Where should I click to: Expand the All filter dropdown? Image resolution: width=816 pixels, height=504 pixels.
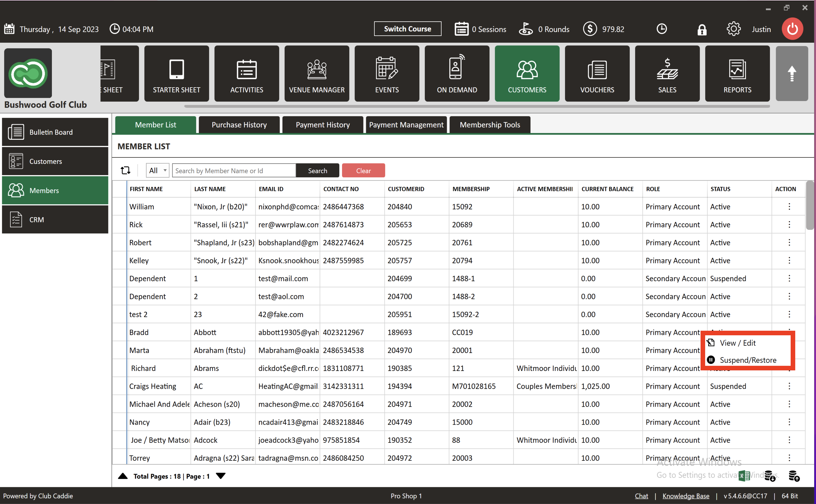coord(158,170)
